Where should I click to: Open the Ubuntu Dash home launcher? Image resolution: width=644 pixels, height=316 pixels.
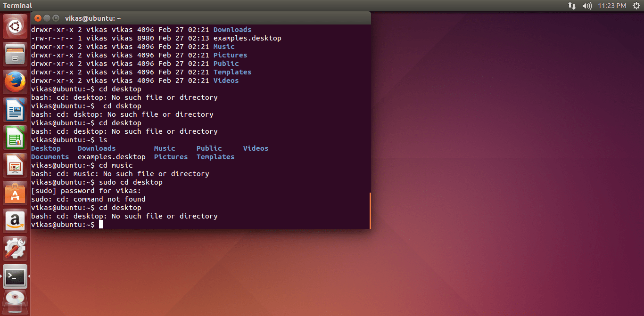(x=16, y=26)
